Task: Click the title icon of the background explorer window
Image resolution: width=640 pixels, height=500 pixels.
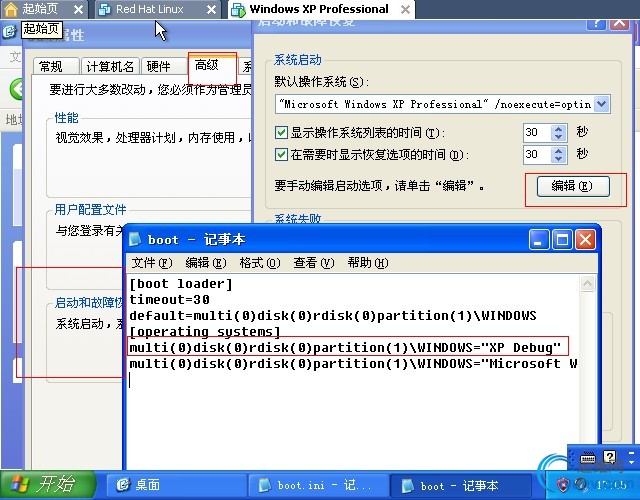Action: 9,32
